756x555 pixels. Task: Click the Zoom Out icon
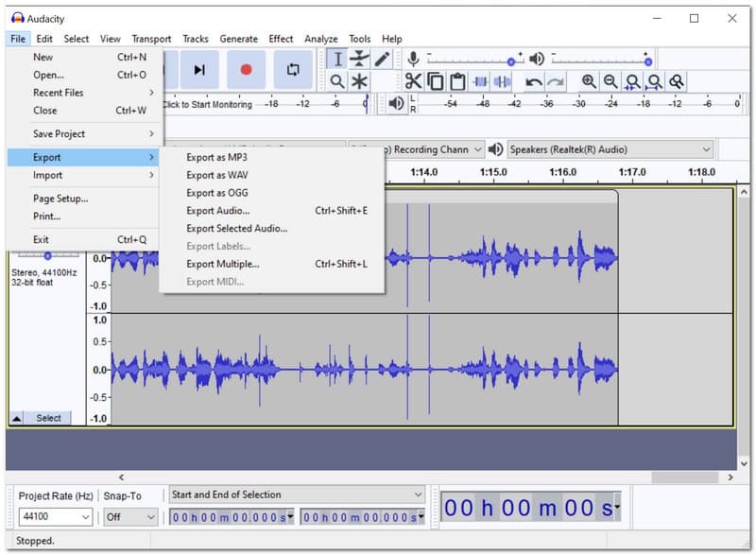pos(610,81)
